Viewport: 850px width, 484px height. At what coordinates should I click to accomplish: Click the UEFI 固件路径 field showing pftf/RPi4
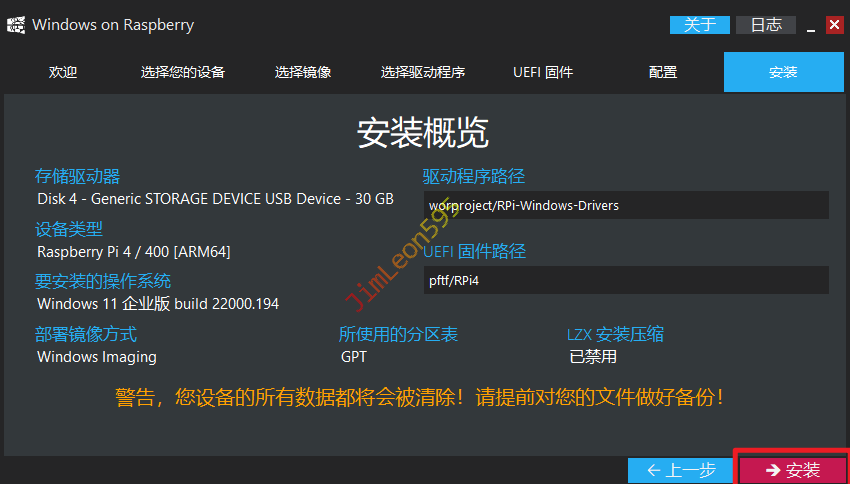(x=626, y=280)
